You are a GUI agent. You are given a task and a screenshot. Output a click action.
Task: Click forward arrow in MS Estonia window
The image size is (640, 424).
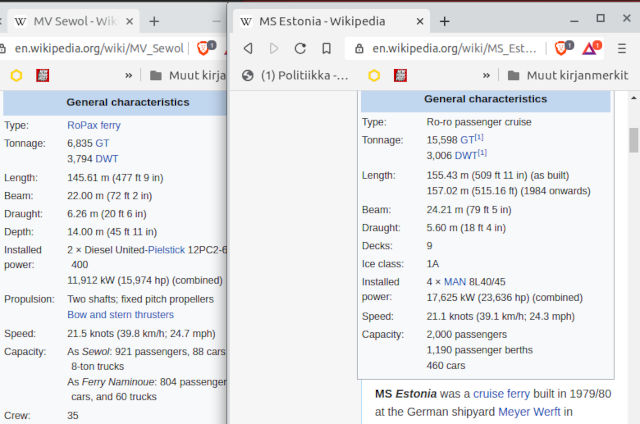pos(274,49)
